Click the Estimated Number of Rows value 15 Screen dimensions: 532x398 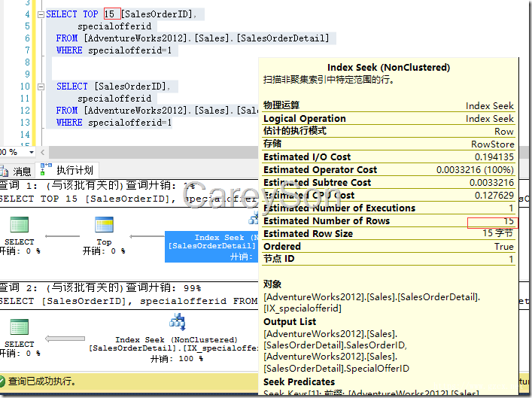coord(509,221)
